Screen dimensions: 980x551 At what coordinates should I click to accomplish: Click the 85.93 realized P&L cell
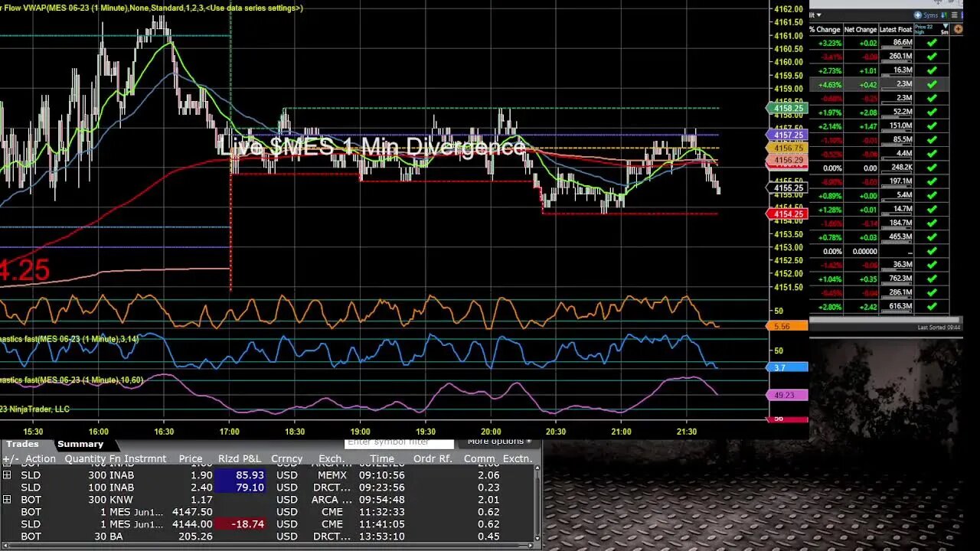pyautogui.click(x=240, y=475)
